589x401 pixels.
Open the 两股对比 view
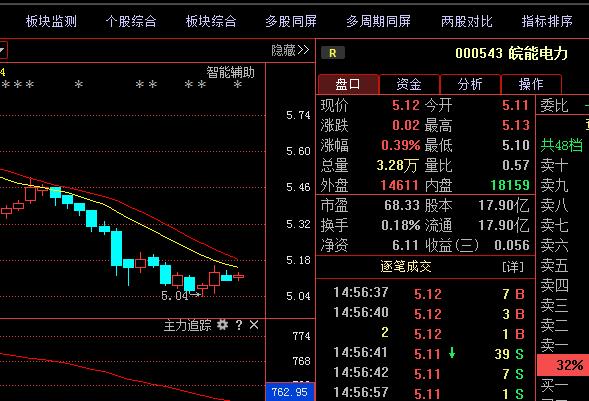point(467,21)
